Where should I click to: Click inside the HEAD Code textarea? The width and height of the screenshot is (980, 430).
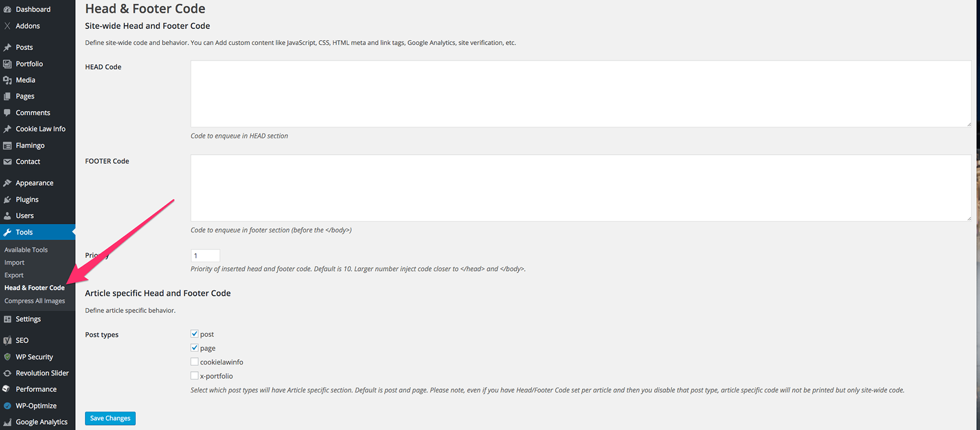(580, 94)
